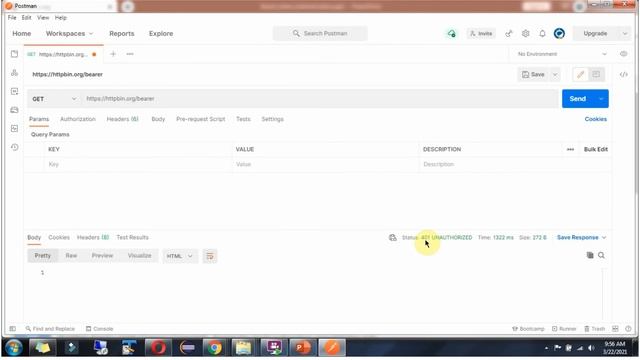640x360 pixels.
Task: Open the Environments sidebar icon
Action: tap(15, 91)
